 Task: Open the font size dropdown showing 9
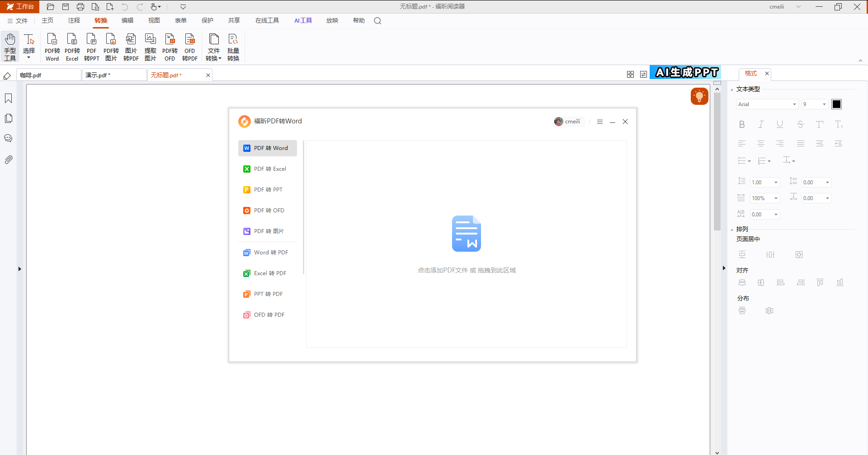815,104
